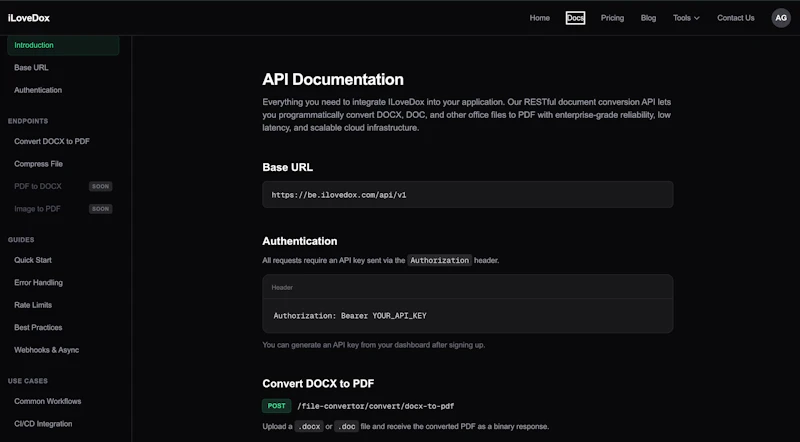Viewport: 800px width, 442px height.
Task: Click the Base URL section heading
Action: pos(287,167)
